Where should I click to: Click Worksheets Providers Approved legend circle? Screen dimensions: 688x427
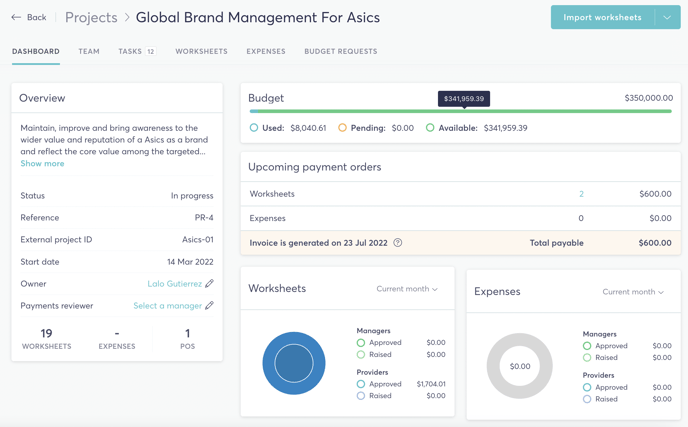click(361, 384)
